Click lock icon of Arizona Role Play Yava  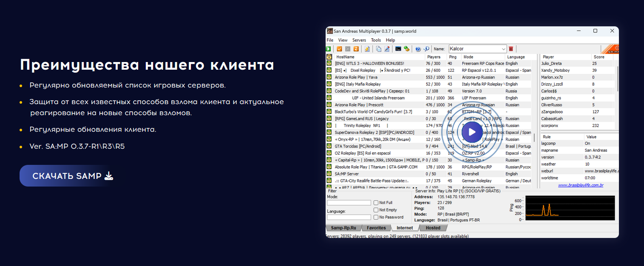tap(329, 77)
